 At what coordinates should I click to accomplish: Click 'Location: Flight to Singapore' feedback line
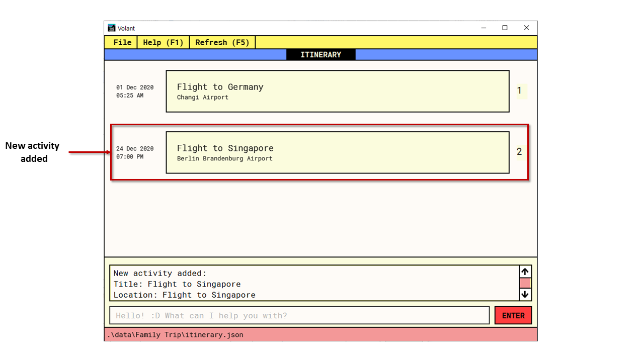coord(184,295)
